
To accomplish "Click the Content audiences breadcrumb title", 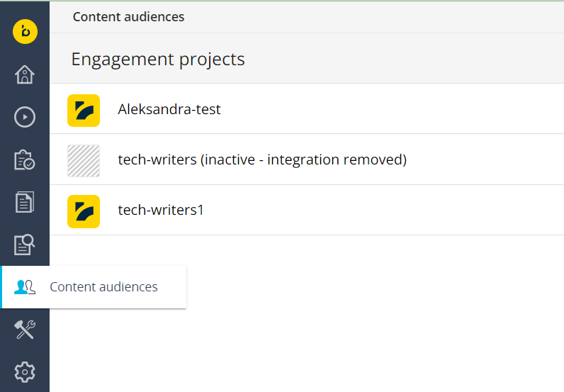I will point(128,17).
